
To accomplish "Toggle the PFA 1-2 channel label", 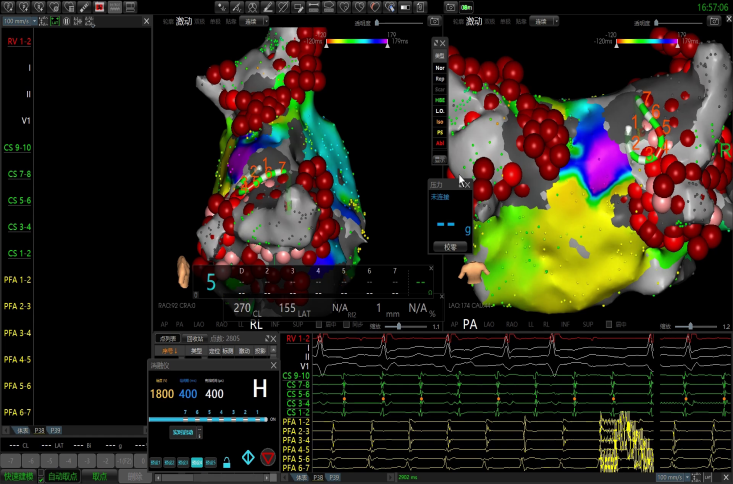I will 18,280.
